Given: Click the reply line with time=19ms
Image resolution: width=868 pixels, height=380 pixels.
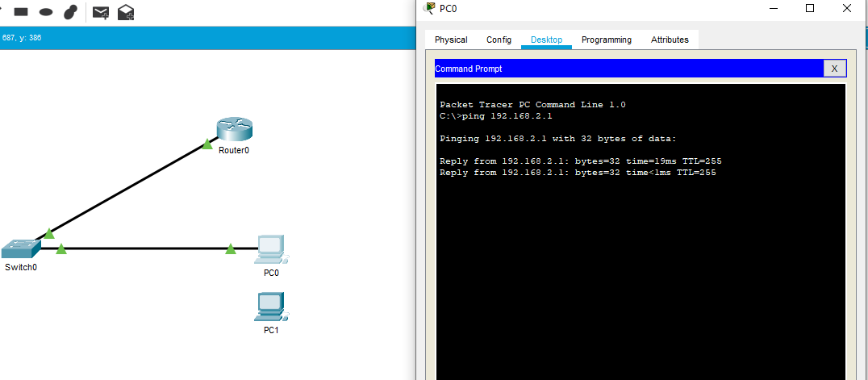Looking at the screenshot, I should (x=581, y=161).
